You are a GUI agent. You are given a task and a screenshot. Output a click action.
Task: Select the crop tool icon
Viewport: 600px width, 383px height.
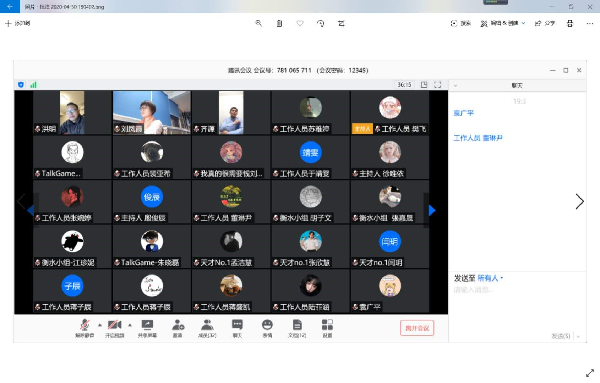click(341, 23)
